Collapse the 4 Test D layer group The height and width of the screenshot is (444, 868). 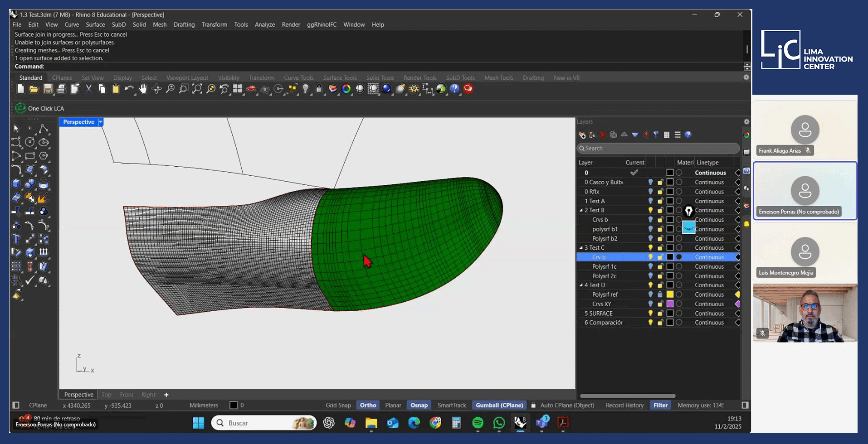click(x=581, y=285)
